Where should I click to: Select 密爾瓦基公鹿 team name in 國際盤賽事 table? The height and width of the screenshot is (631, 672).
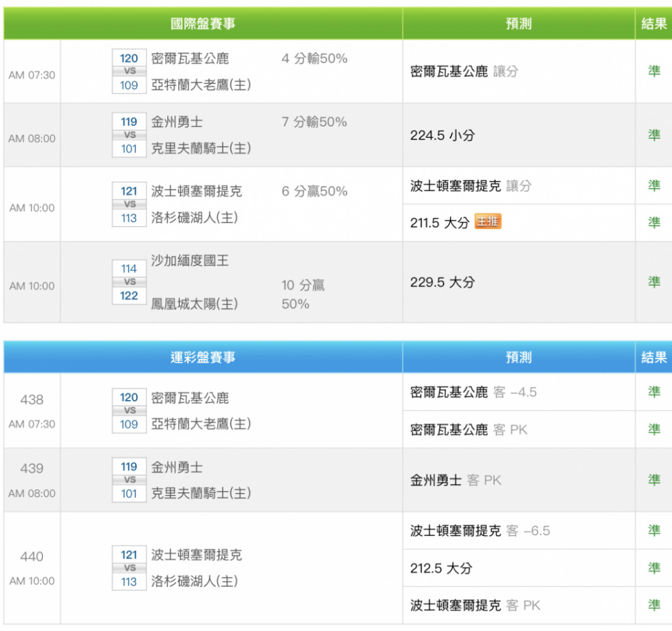(x=190, y=58)
